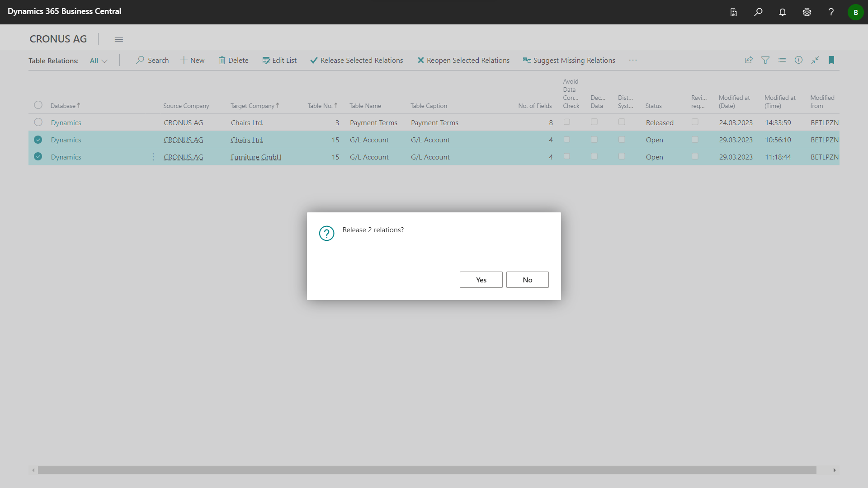Click the Search action in list toolbar
This screenshot has height=488, width=868.
(x=152, y=60)
